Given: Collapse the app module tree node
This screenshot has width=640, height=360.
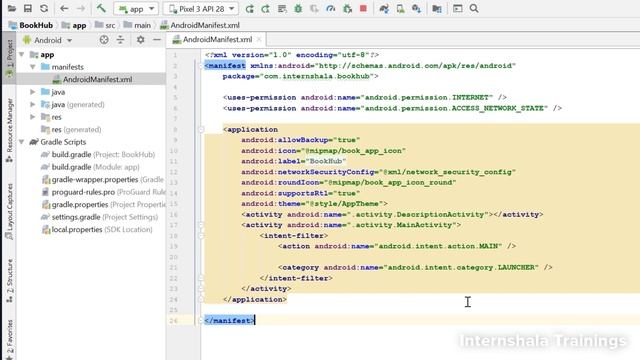Looking at the screenshot, I should pos(22,54).
